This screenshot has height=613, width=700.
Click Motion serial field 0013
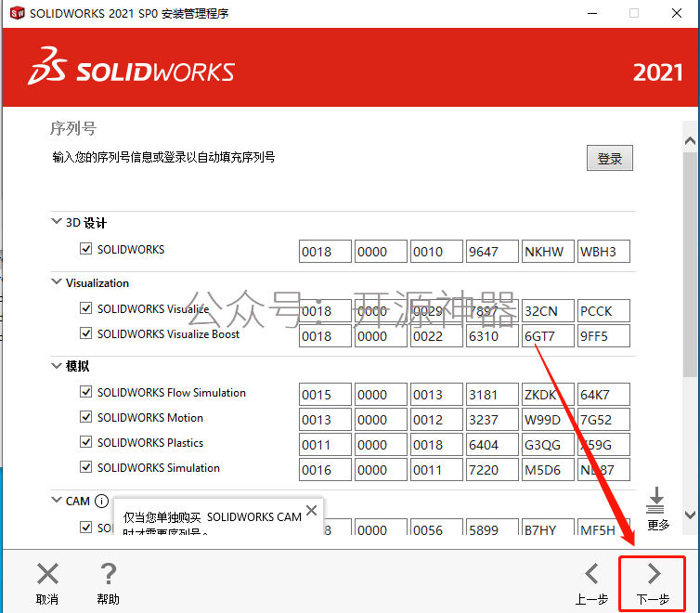click(x=325, y=419)
